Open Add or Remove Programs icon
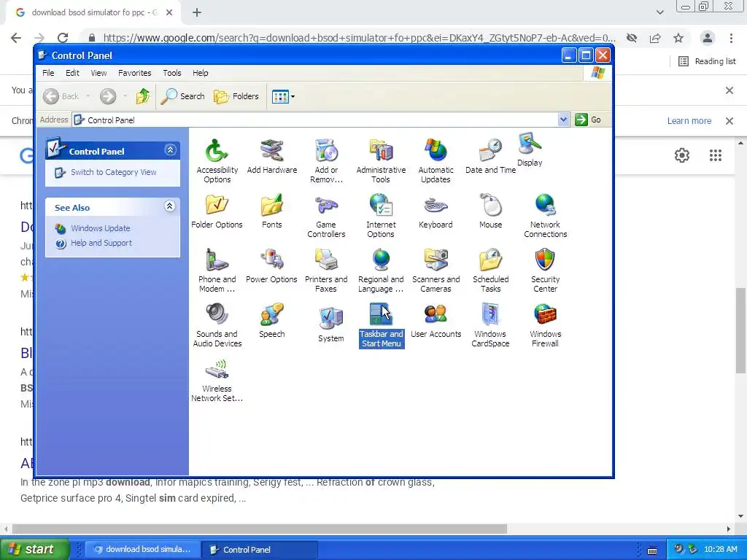Image resolution: width=747 pixels, height=560 pixels. pyautogui.click(x=326, y=161)
